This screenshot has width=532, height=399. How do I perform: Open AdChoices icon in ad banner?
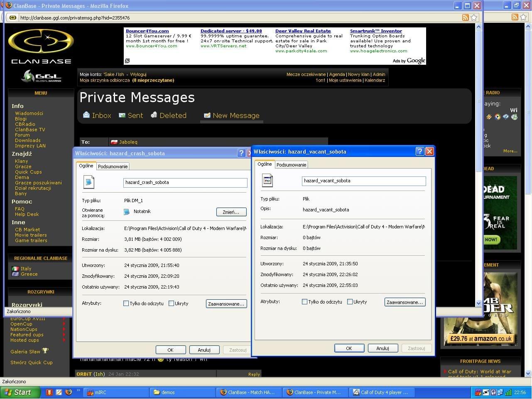click(127, 61)
